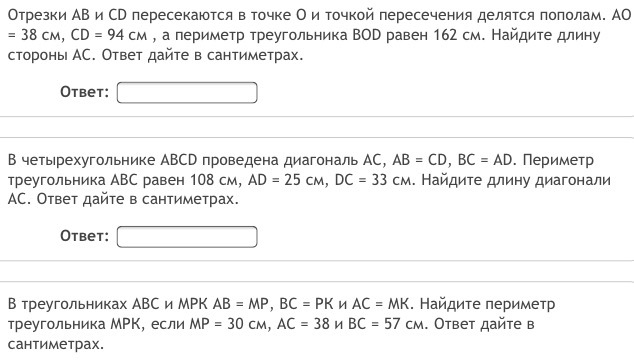This screenshot has height=361, width=634.
Task: Click the value "108 см" in the second problem
Action: tap(213, 180)
